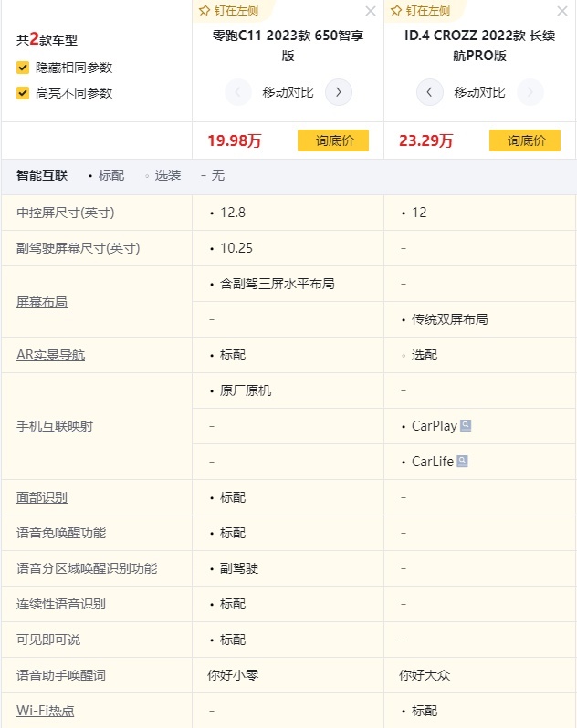This screenshot has width=577, height=728.
Task: Click the 中控屏尺寸(英寸) row label
Action: click(66, 213)
